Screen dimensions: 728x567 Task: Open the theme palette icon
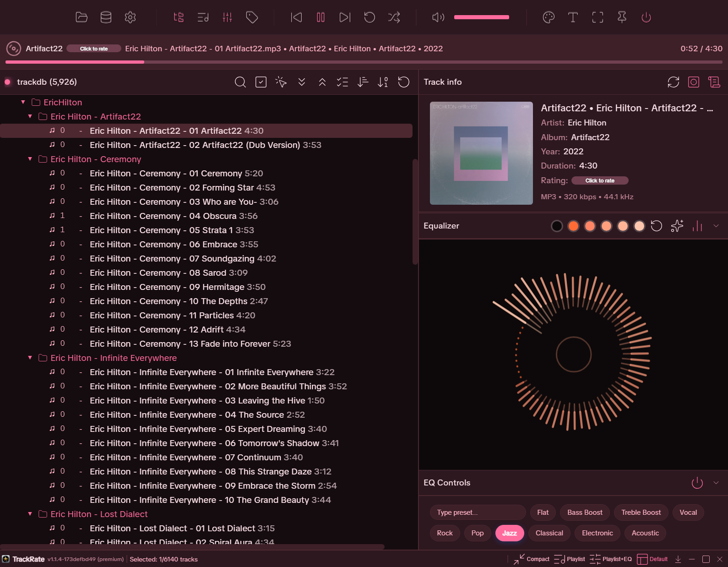(x=549, y=17)
